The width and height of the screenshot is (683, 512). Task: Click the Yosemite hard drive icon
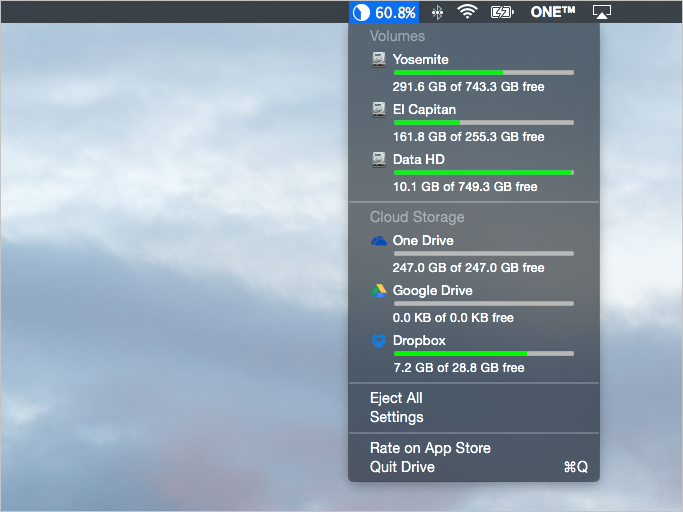click(379, 60)
